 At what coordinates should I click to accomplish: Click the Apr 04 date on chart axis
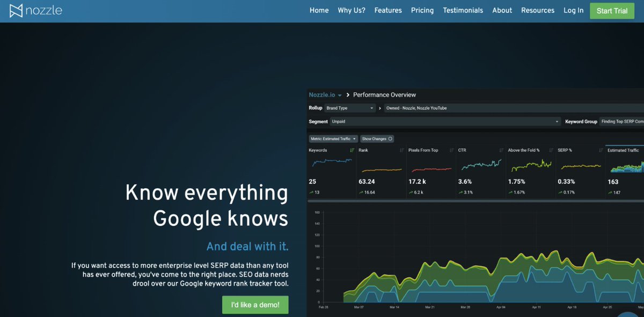(x=501, y=308)
